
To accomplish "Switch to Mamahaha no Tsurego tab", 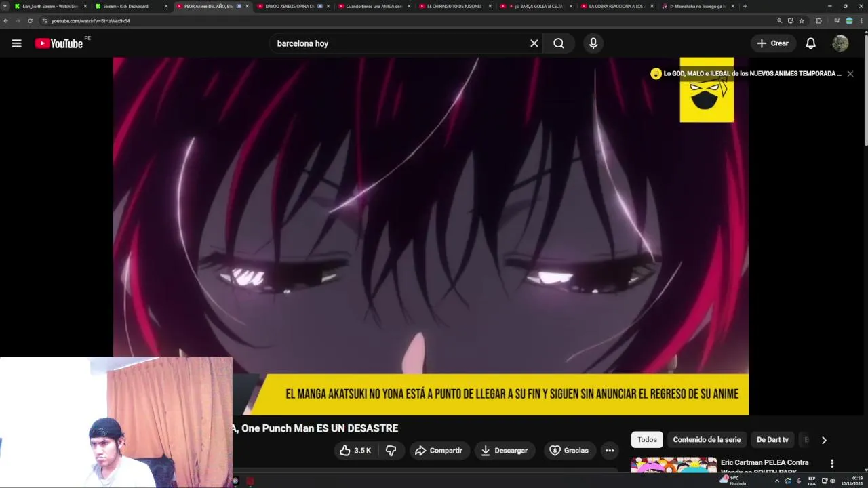I will [x=697, y=6].
